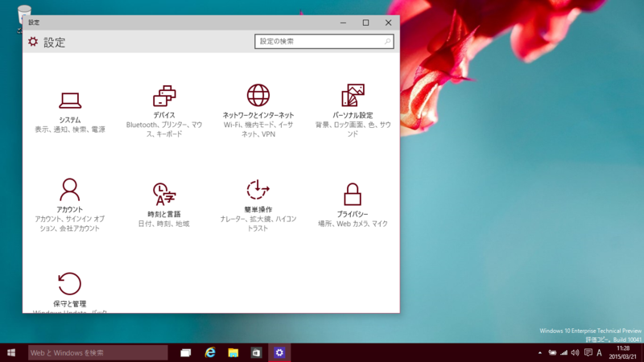Viewport: 644px width, 362px height.
Task: Click the システム label text
Action: tap(70, 120)
